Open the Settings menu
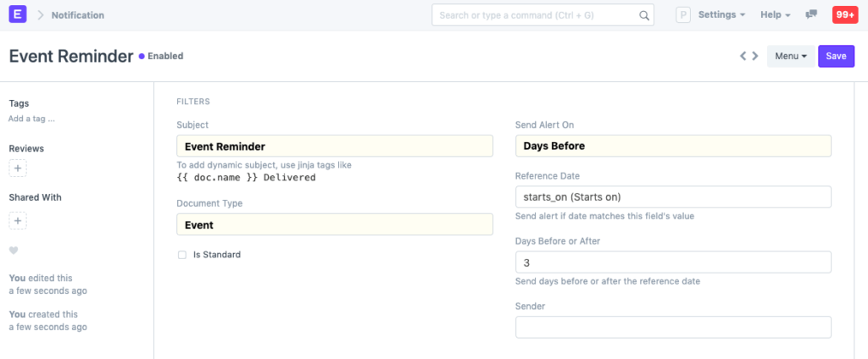The width and height of the screenshot is (868, 359). click(721, 15)
